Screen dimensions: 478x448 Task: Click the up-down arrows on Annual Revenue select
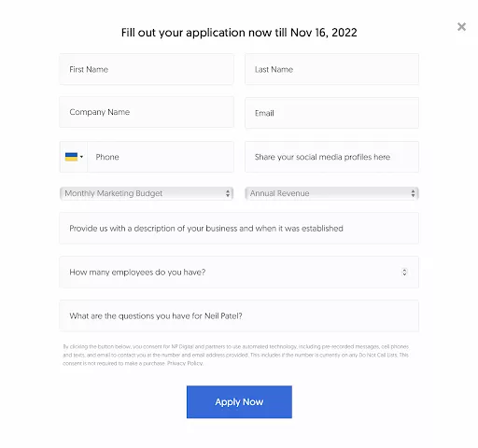click(413, 193)
